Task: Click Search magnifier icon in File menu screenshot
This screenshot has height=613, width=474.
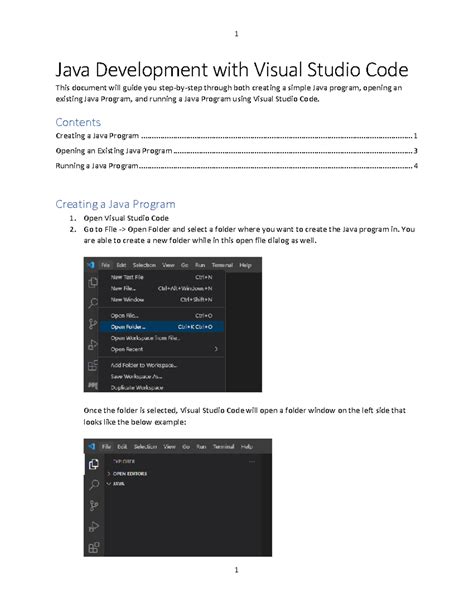Action: click(93, 303)
